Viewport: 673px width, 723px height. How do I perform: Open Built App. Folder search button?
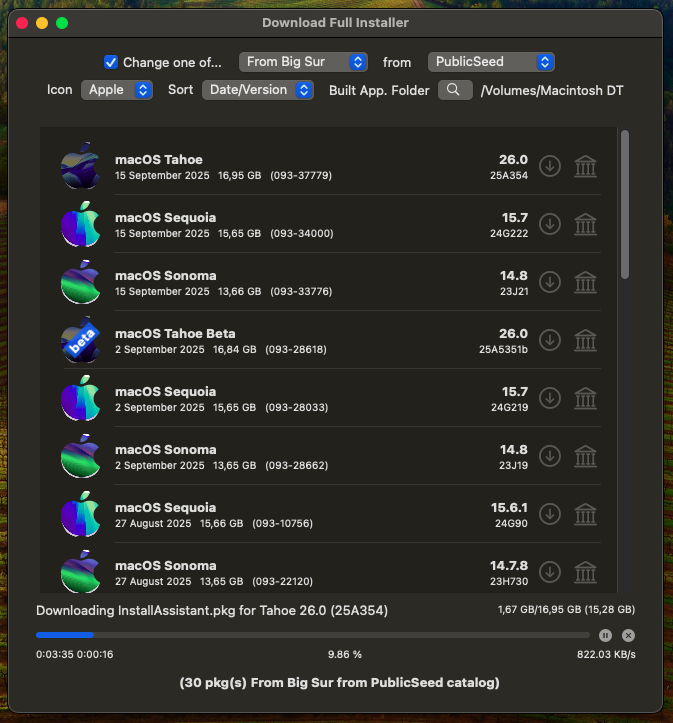tap(455, 90)
